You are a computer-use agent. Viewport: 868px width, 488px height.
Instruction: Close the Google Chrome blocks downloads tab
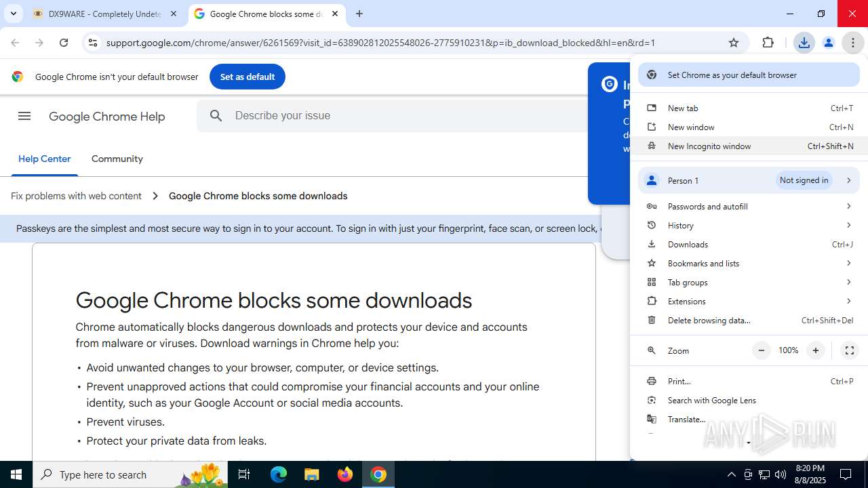coord(335,14)
